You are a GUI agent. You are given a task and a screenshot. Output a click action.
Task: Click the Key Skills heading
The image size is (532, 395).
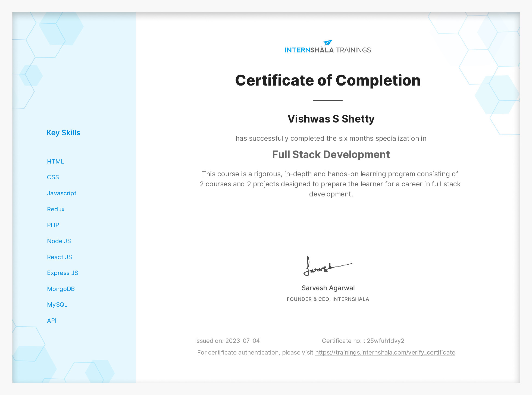63,133
